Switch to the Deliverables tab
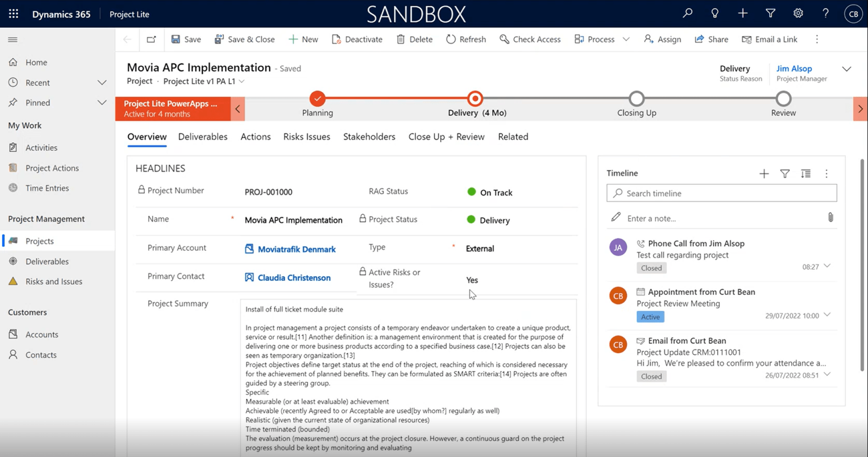868x457 pixels. 202,137
